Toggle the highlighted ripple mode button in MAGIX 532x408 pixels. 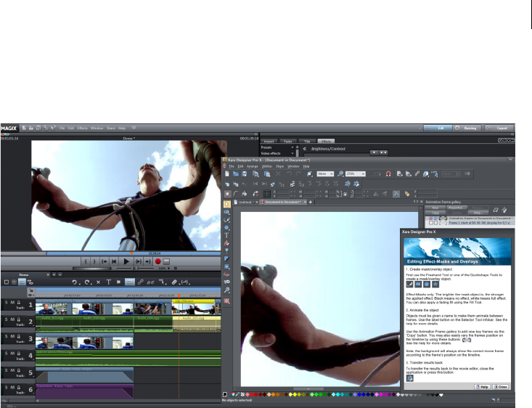pyautogui.click(x=129, y=282)
